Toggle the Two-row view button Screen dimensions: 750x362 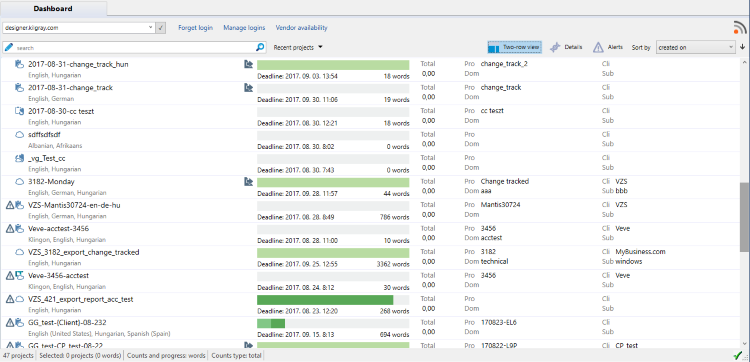(514, 47)
